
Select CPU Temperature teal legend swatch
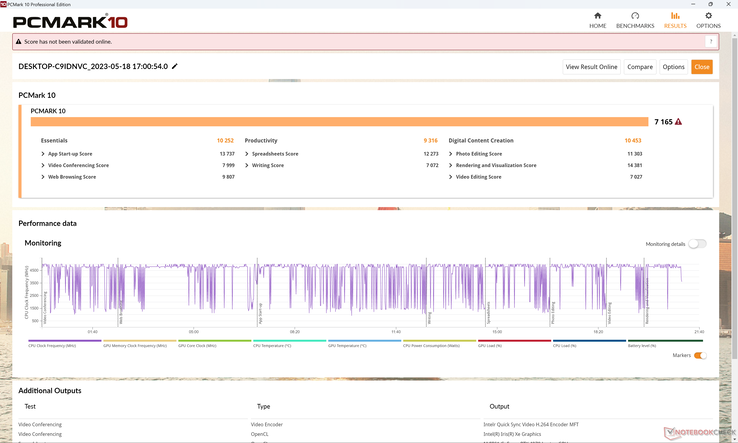click(289, 340)
